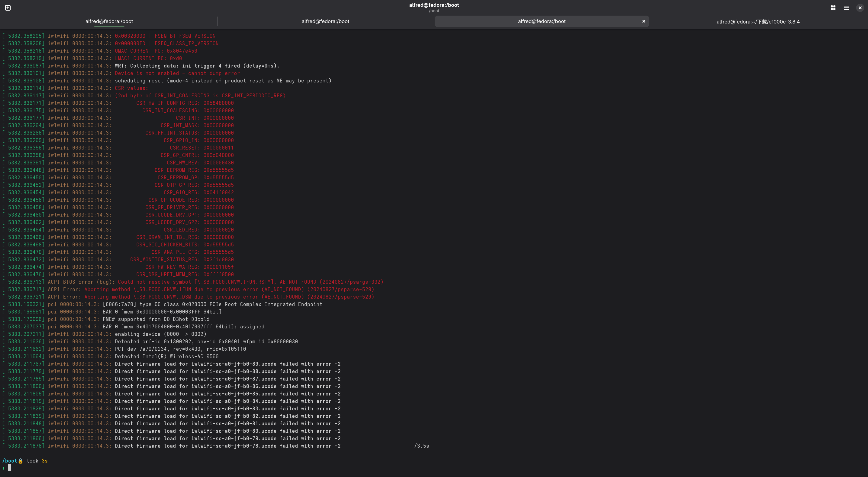Viewport: 868px width, 477px height.
Task: Click the 'ACPI BIOS Error (bug)' line
Action: (215, 282)
